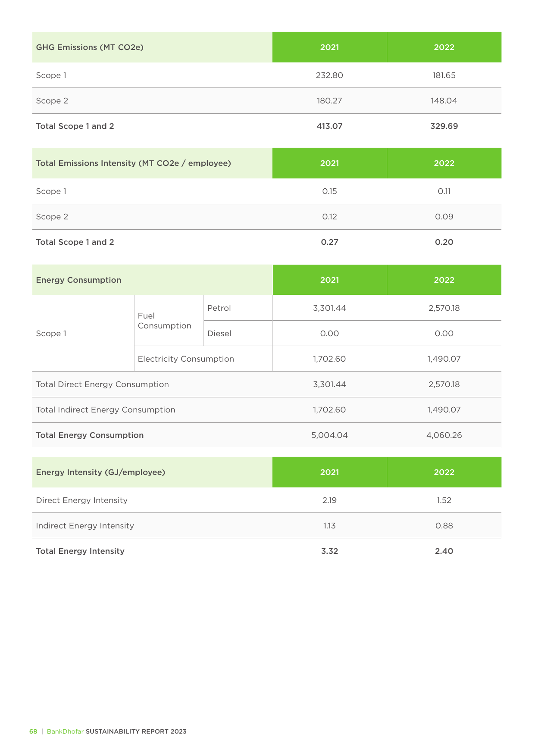Click 3,301.44 in Total Direct Energy Consumption row
The height and width of the screenshot is (756, 535).
point(329,384)
